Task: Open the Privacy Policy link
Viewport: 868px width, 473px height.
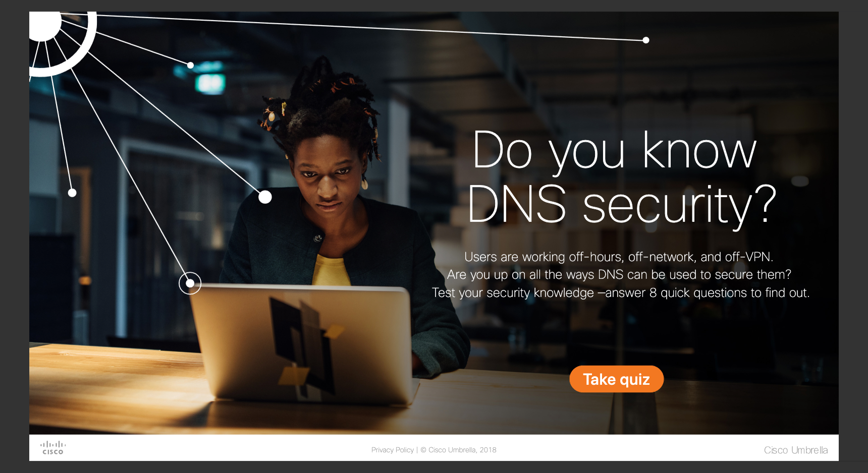Action: [x=392, y=450]
